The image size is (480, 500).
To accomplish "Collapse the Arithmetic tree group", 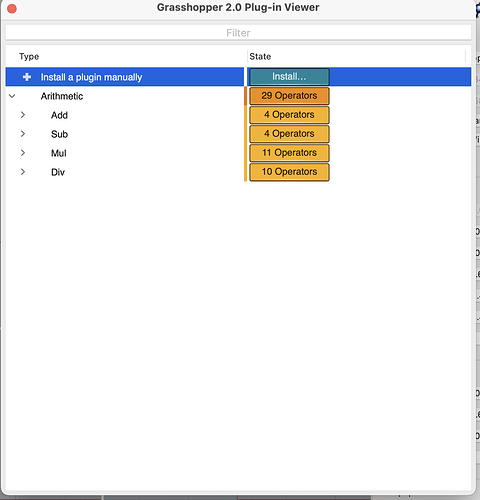I will point(12,96).
